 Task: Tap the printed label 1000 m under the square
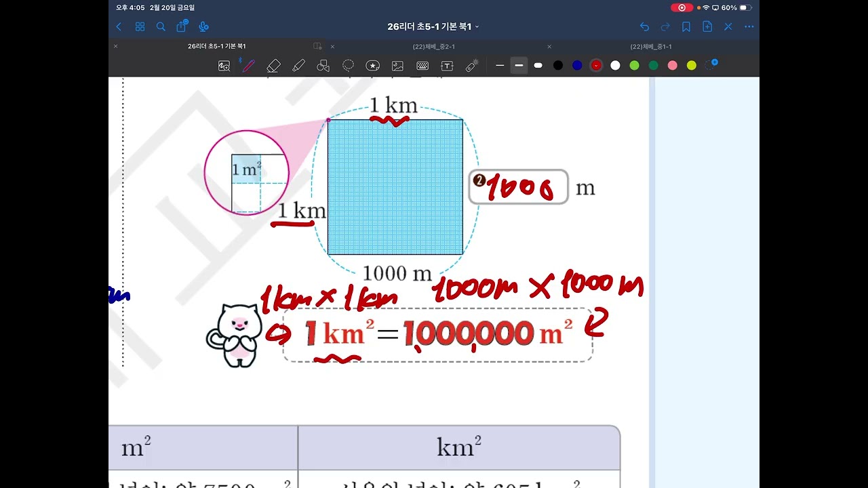[x=397, y=274]
